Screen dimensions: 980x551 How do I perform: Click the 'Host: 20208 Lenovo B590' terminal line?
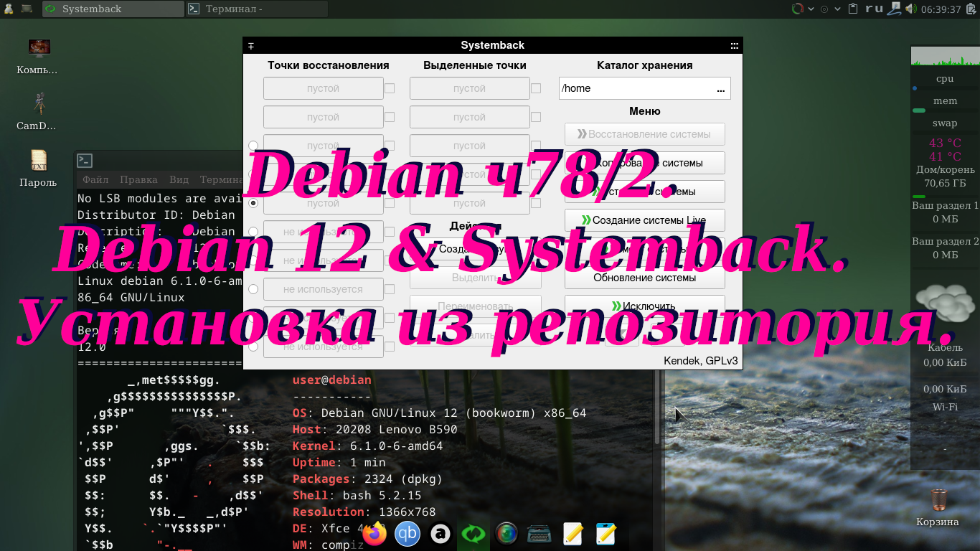click(374, 430)
